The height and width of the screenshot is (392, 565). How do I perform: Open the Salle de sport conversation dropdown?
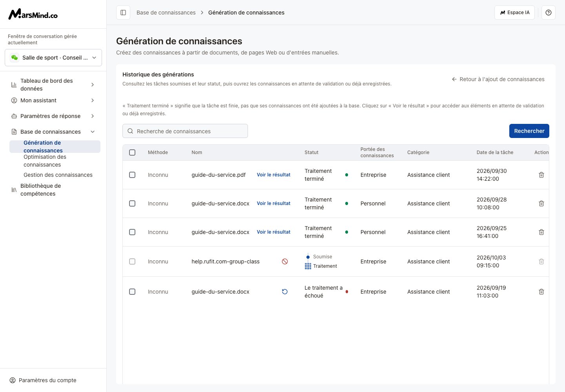coord(53,58)
